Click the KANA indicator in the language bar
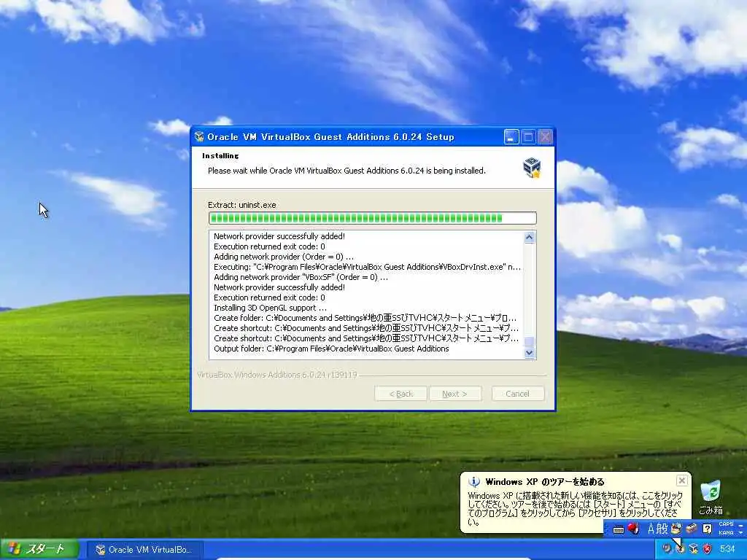The height and width of the screenshot is (560, 747). tap(726, 532)
